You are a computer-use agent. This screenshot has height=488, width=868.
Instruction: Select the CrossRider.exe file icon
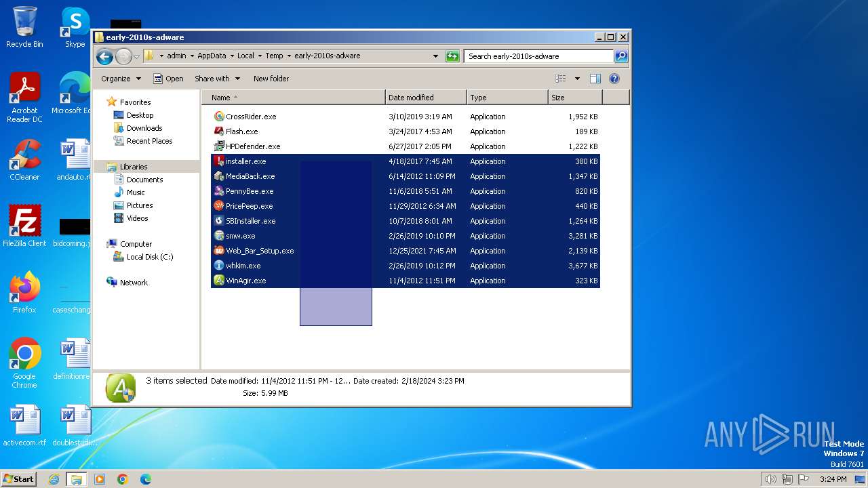(x=219, y=117)
